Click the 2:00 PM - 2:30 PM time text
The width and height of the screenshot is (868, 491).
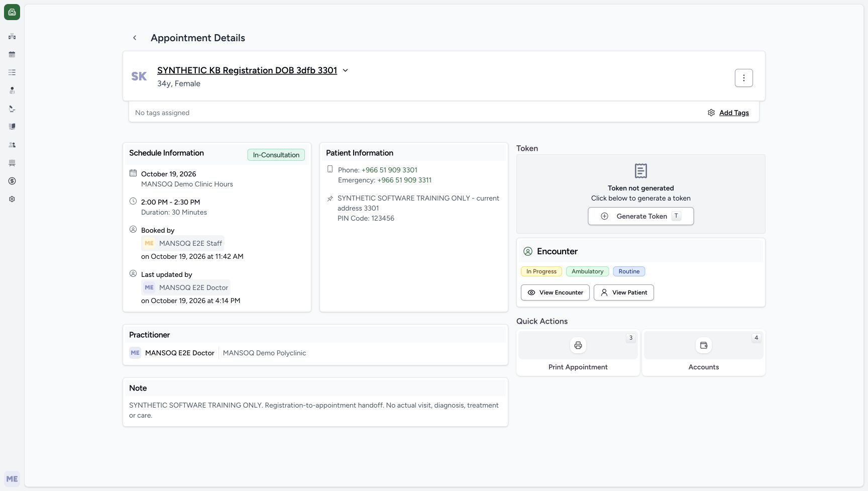tap(171, 202)
